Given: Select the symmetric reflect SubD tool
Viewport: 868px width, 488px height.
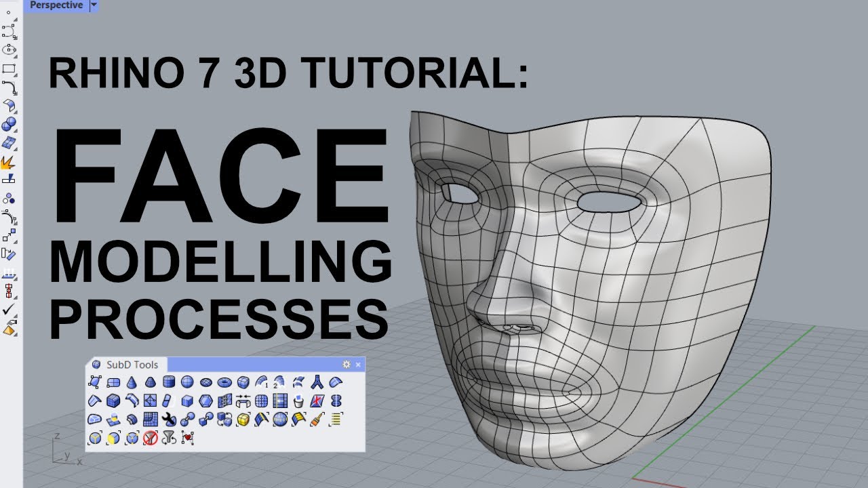Looking at the screenshot, I should [x=336, y=401].
